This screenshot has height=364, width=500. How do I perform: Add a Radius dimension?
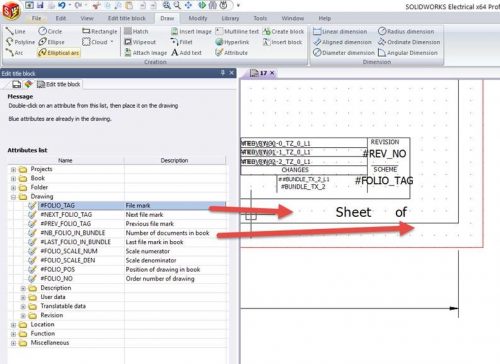[406, 31]
